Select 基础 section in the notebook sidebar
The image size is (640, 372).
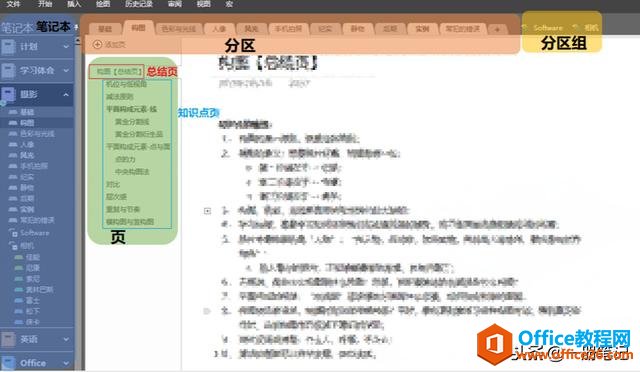27,112
